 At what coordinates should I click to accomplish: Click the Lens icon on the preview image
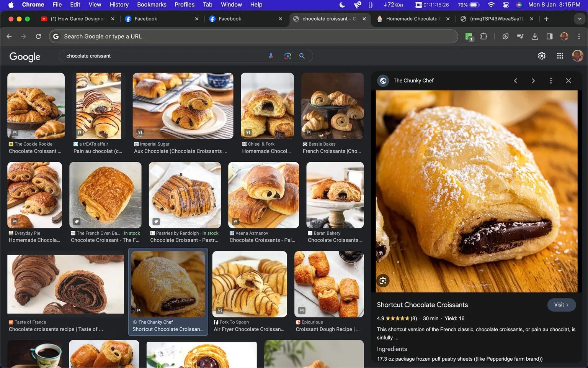(x=383, y=281)
